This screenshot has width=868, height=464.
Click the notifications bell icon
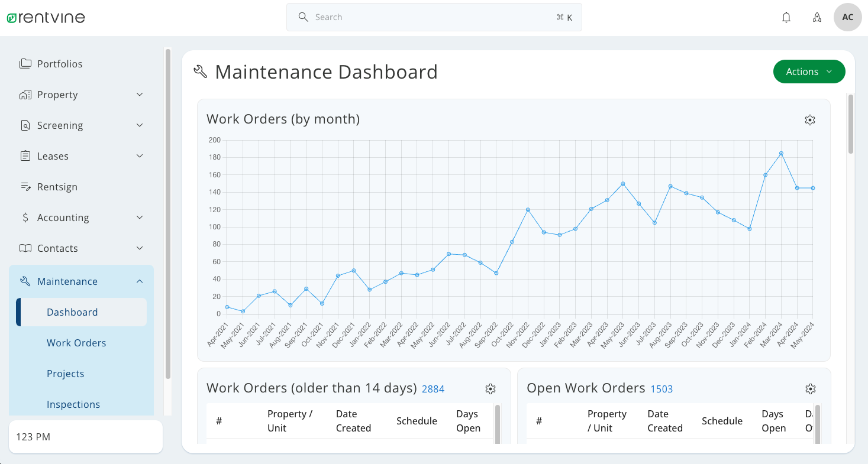786,17
